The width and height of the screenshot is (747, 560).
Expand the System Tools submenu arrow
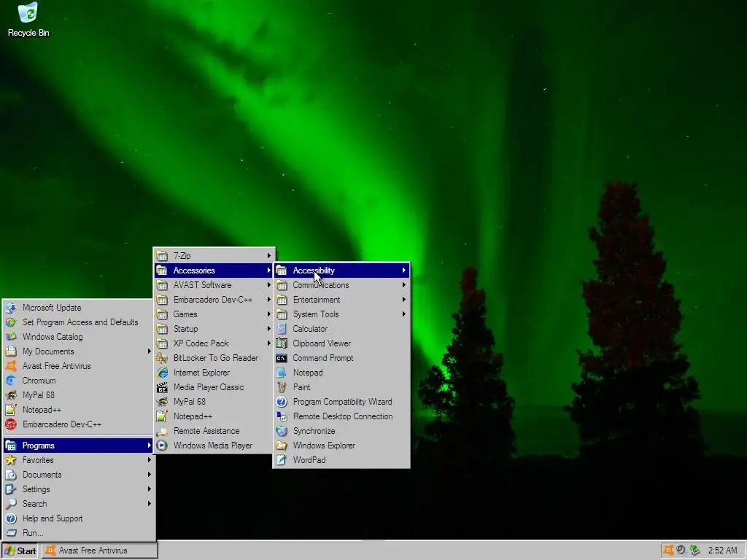pos(403,314)
